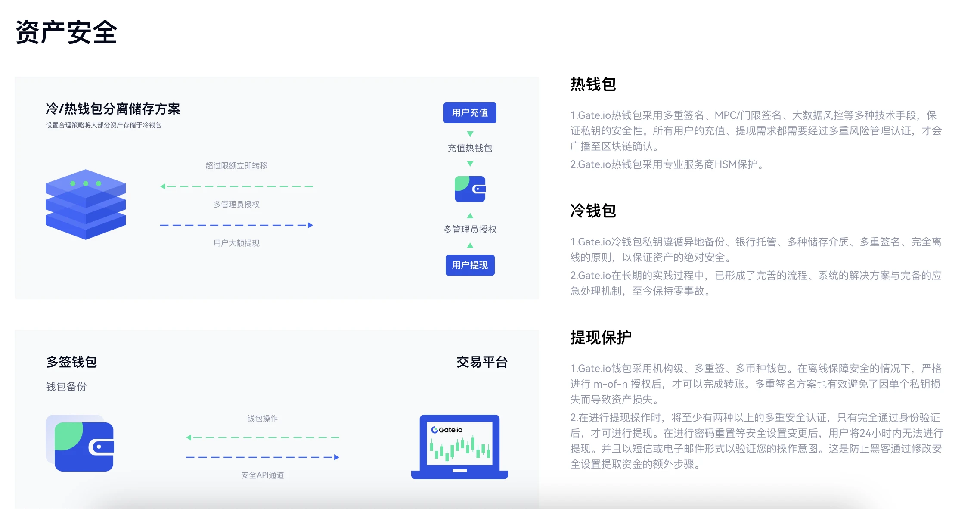Click the Gate.io logo on the laptop screen

[x=447, y=429]
